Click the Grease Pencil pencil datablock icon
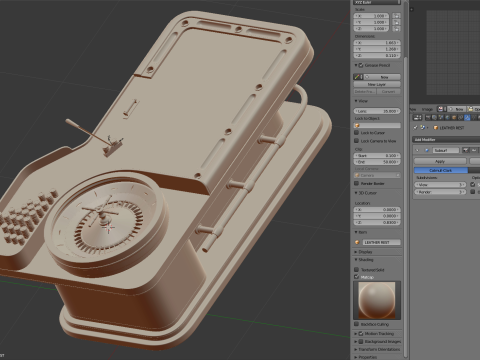This screenshot has height=360, width=480. (x=358, y=77)
